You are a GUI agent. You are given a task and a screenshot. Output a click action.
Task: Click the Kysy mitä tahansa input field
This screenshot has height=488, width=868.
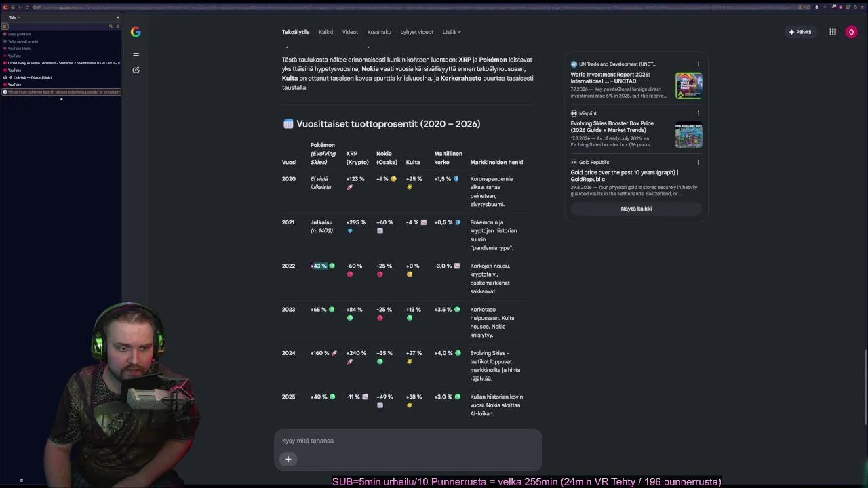point(408,441)
